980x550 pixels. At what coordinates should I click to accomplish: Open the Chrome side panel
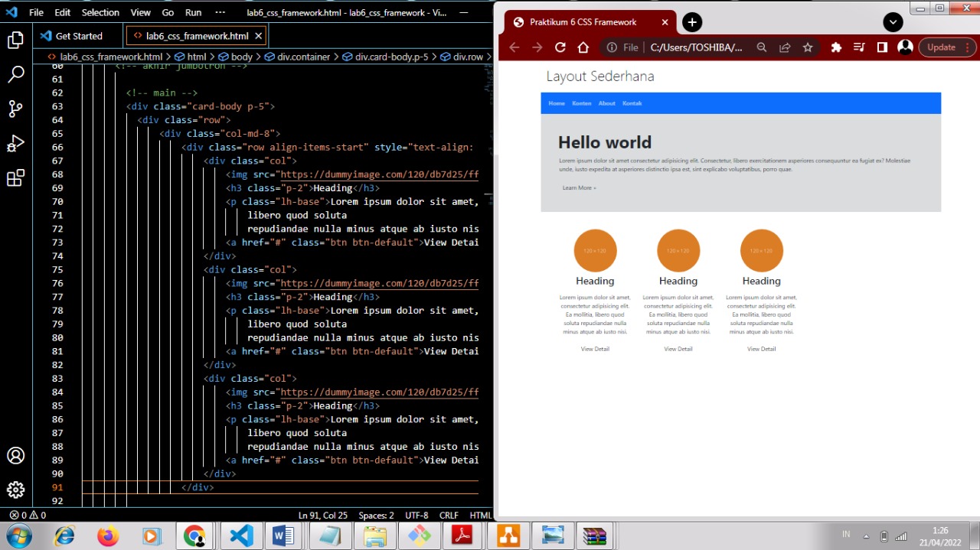point(882,47)
